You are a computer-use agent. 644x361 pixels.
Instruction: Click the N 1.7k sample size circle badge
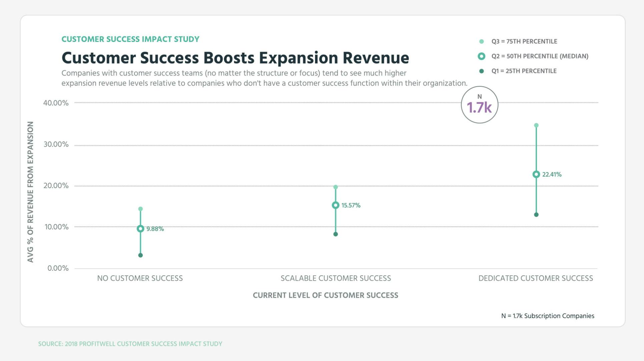tap(479, 104)
